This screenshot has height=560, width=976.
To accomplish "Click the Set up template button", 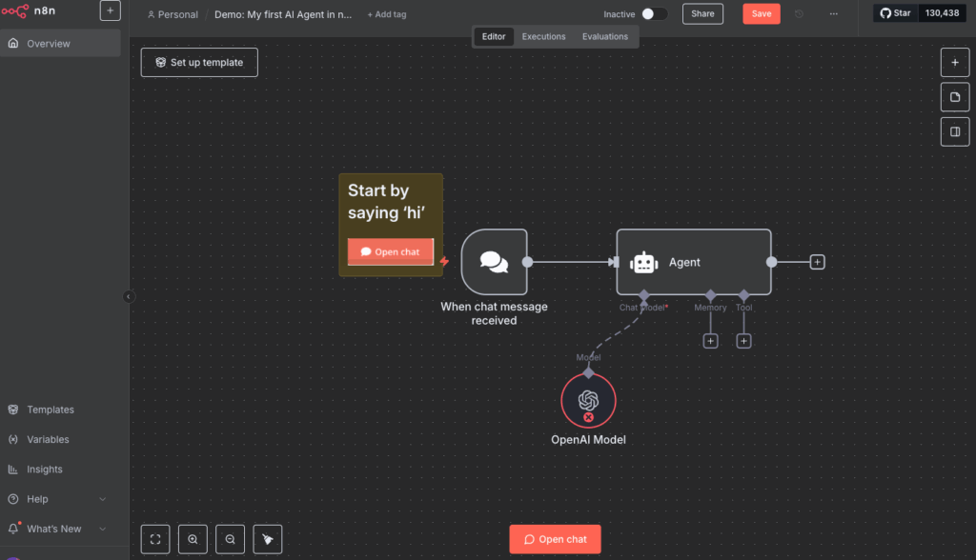I will pos(198,62).
